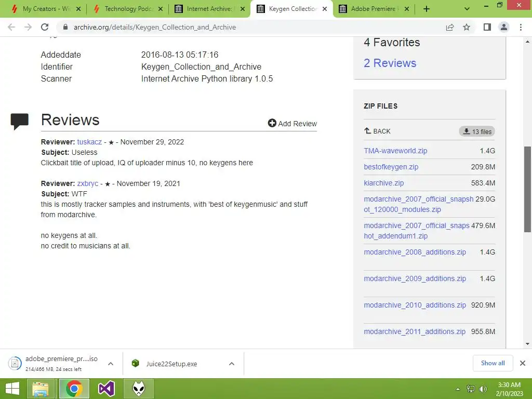Image resolution: width=532 pixels, height=399 pixels.
Task: Click the Reviews speech bubble icon
Action: pos(19,122)
